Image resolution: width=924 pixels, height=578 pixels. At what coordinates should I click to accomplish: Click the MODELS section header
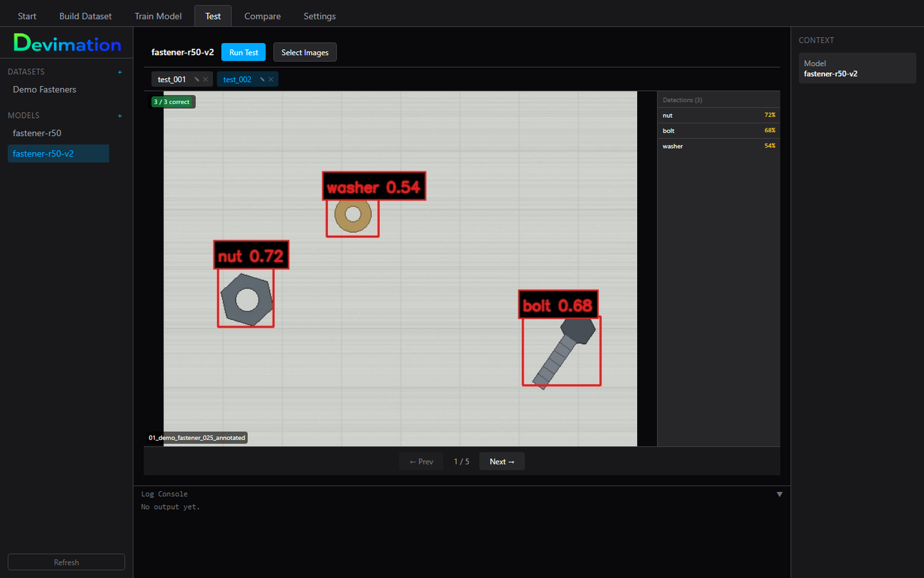point(24,116)
